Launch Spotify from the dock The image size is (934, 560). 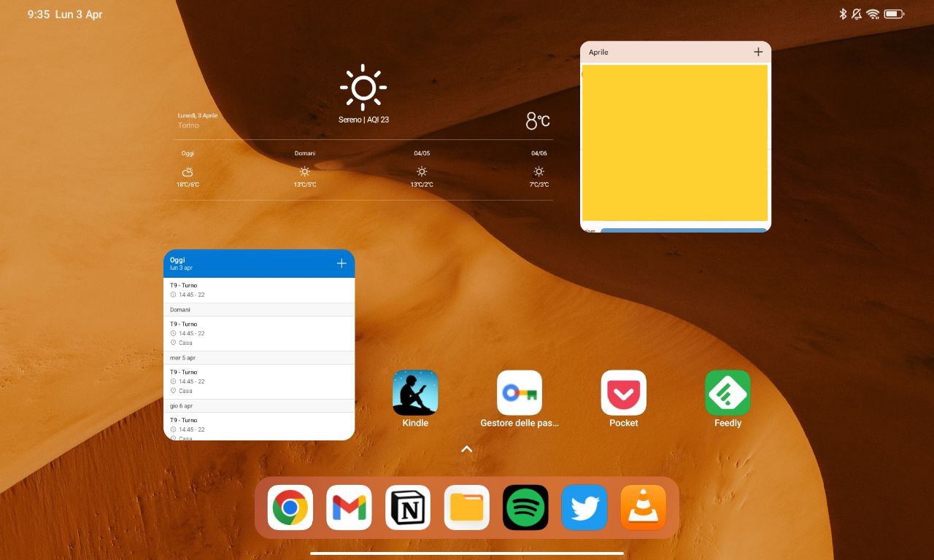(525, 507)
